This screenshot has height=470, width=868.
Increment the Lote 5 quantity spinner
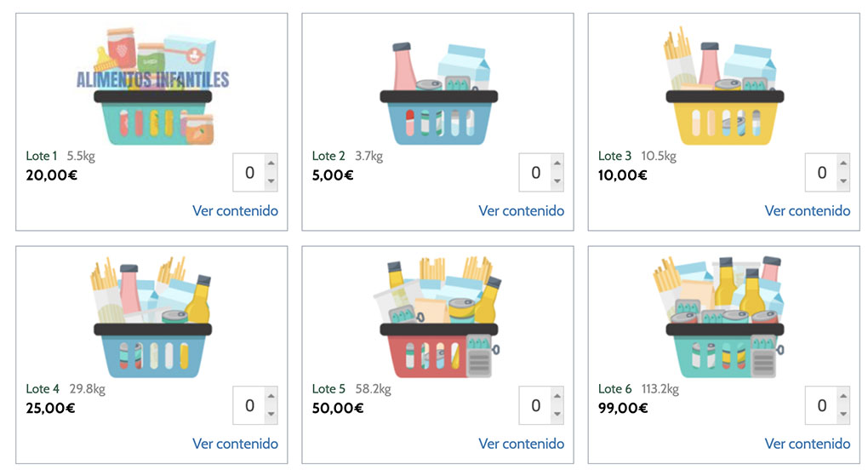tap(557, 397)
